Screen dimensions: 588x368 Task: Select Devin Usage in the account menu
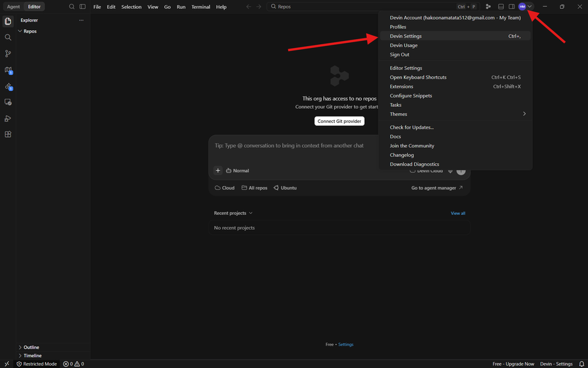455,45
